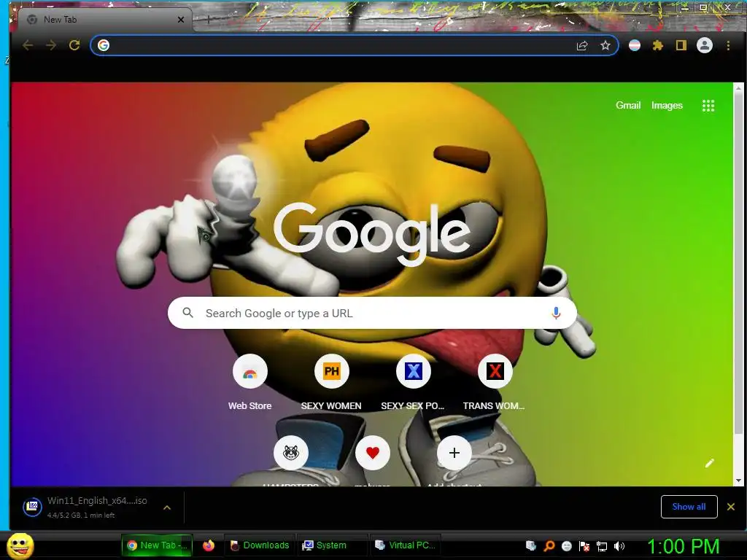Open the blue X shortcut tile

click(x=413, y=371)
